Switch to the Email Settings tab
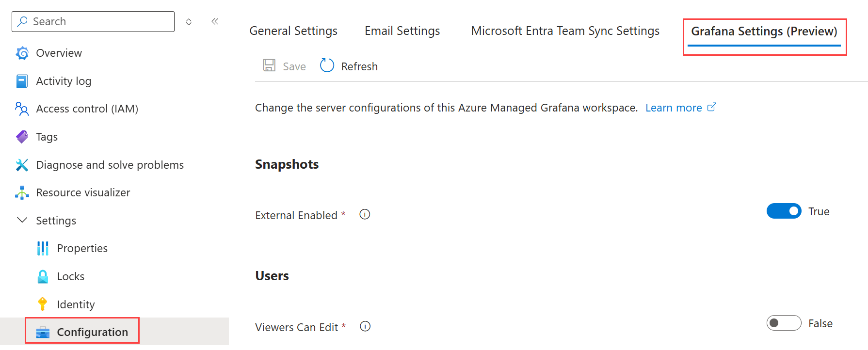The height and width of the screenshot is (350, 868). click(x=402, y=31)
